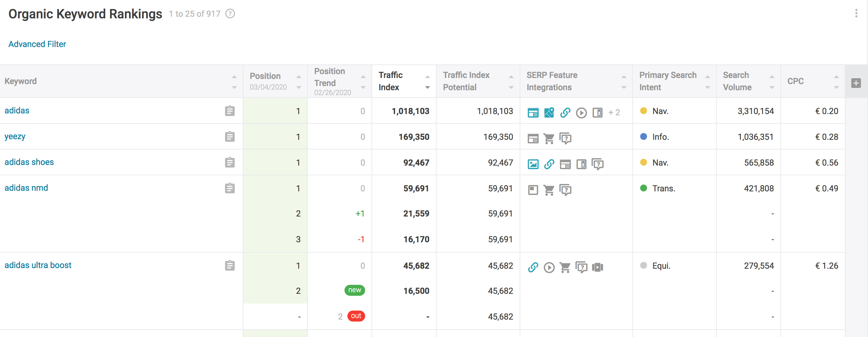Open the clipboard icon in the adidas shoes row
The height and width of the screenshot is (337, 868).
230,162
